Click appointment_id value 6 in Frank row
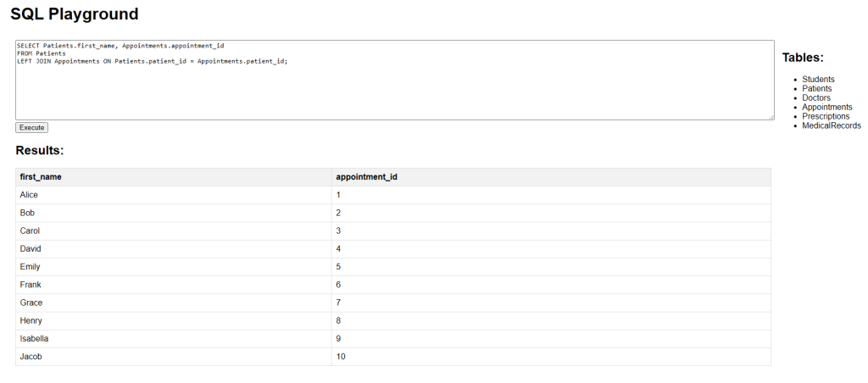This screenshot has width=868, height=383. click(x=551, y=285)
